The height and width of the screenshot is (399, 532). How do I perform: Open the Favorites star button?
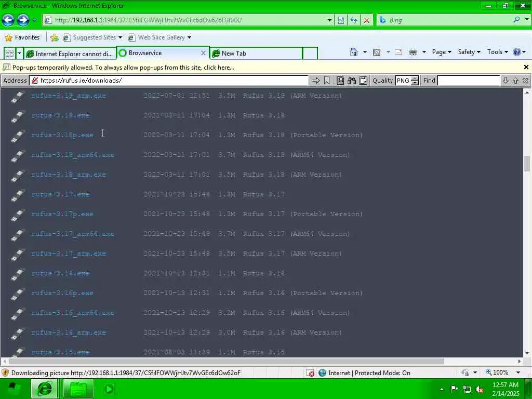click(22, 37)
